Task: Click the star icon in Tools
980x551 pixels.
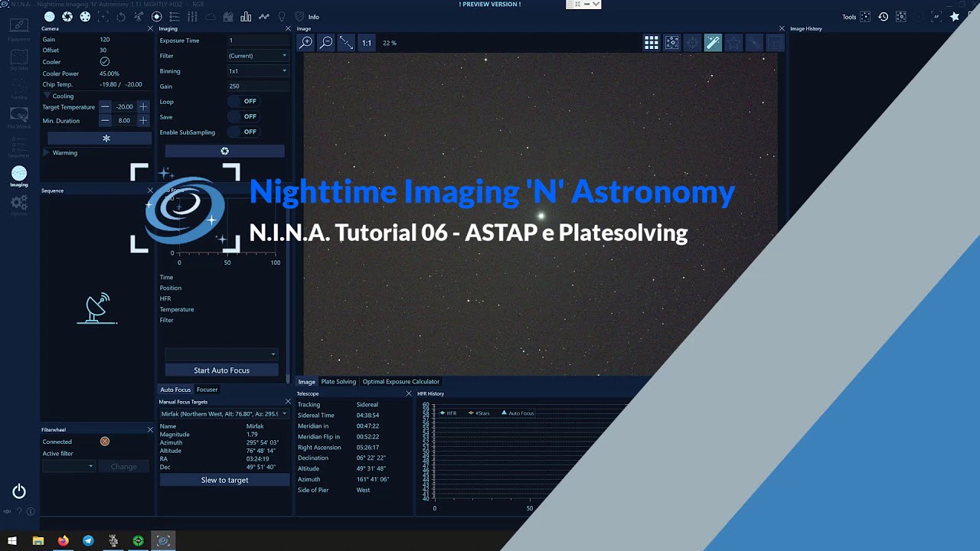Action: pos(955,16)
